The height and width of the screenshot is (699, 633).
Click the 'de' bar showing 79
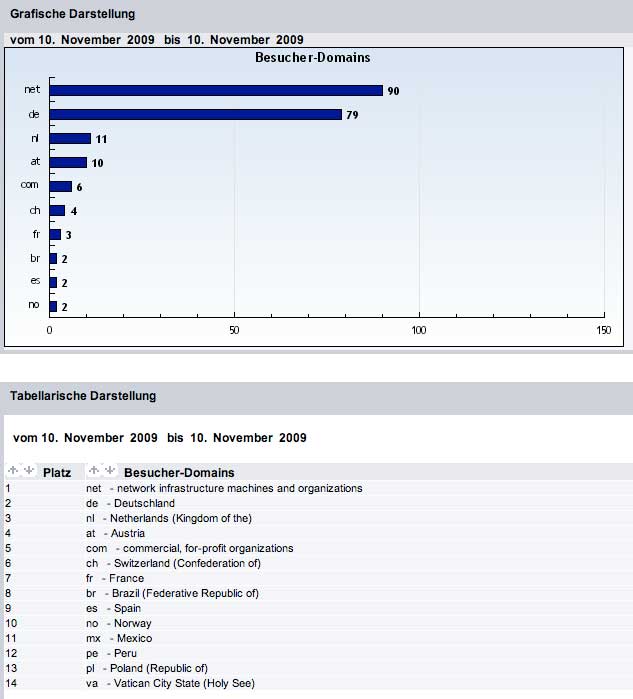[x=195, y=114]
